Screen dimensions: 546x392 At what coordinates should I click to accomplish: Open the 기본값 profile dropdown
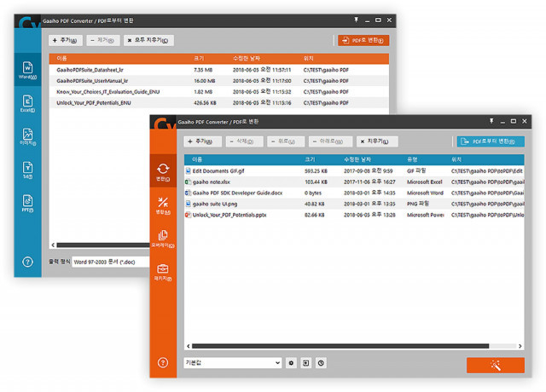[x=233, y=363]
